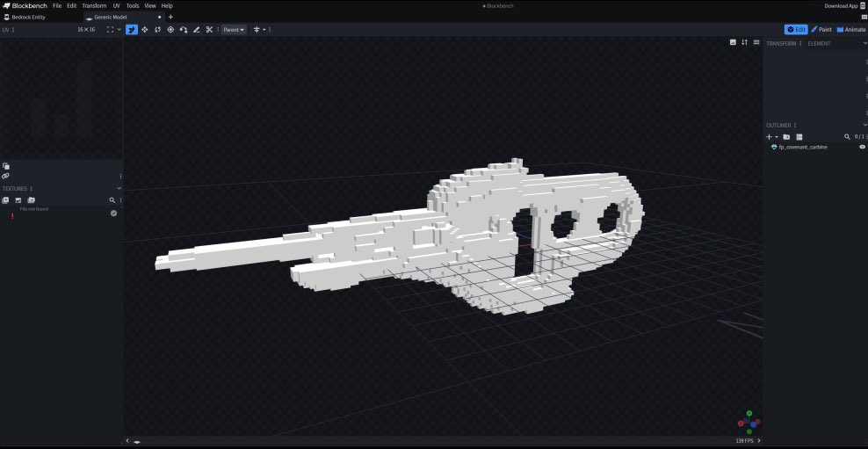Click the previous arrow in bottom status bar
The image size is (868, 449).
coord(127,441)
